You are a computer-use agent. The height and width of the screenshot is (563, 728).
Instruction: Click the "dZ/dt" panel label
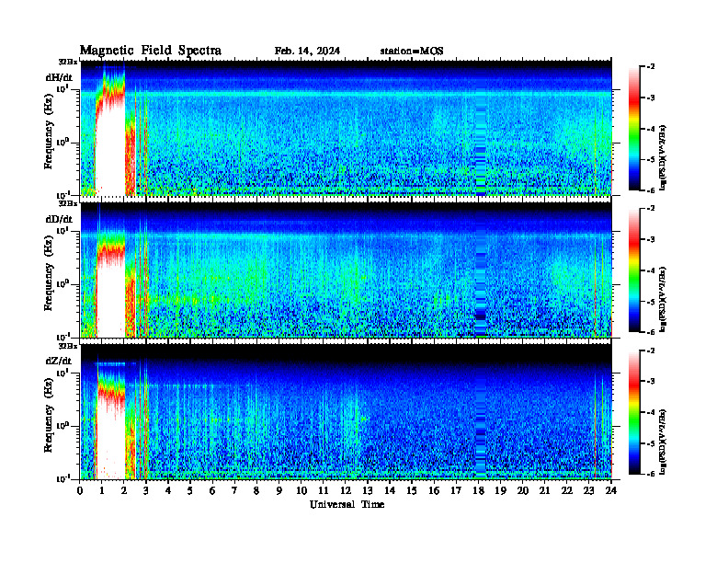click(x=59, y=361)
